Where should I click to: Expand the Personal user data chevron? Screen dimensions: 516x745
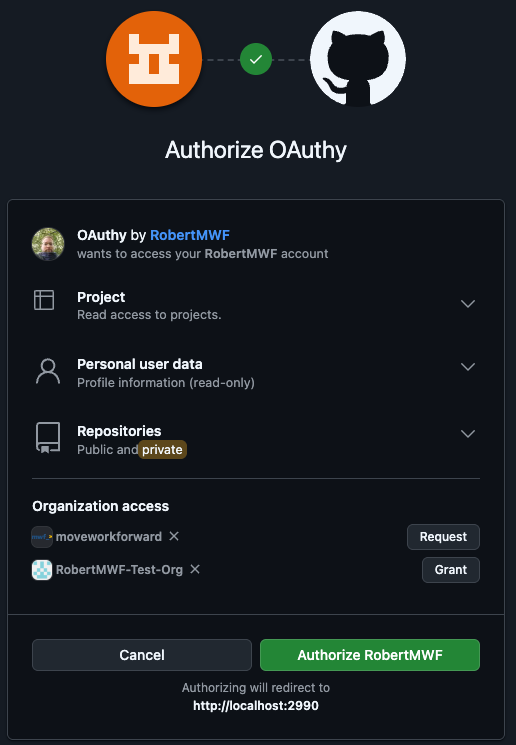tap(468, 367)
